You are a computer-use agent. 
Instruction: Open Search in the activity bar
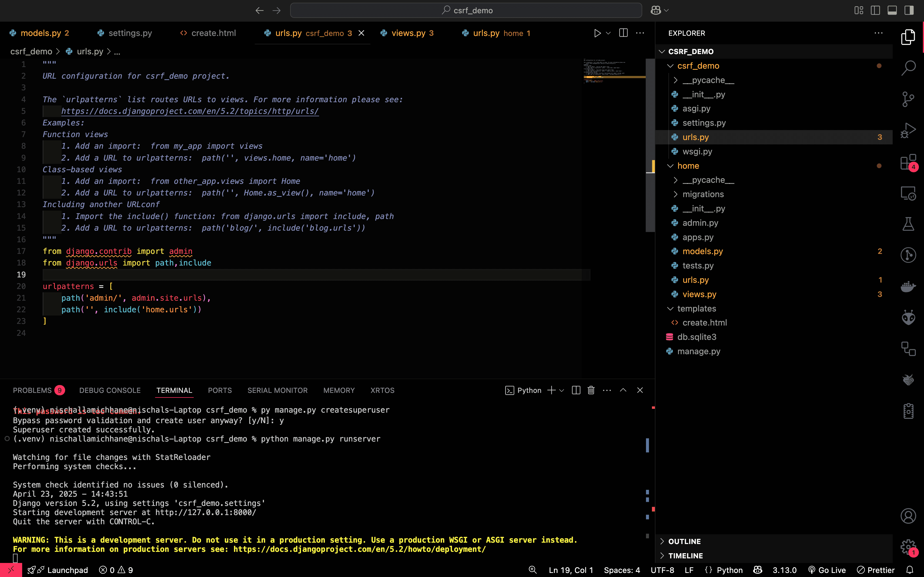point(908,68)
